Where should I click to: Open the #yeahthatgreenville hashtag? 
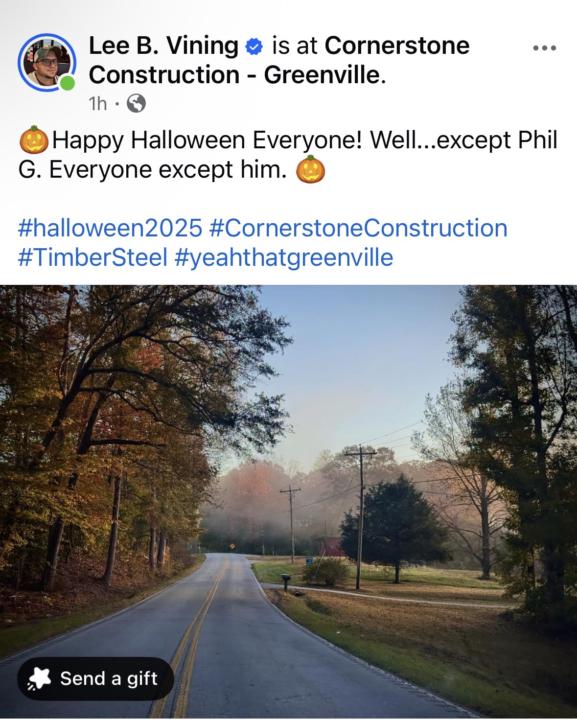(x=284, y=258)
